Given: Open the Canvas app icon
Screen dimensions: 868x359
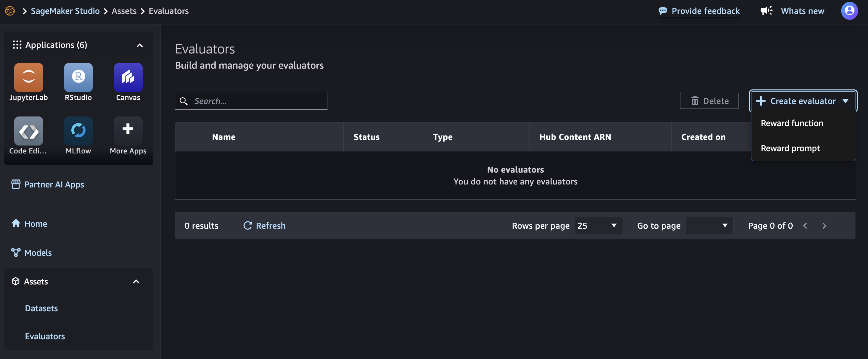Looking at the screenshot, I should pyautogui.click(x=128, y=78).
